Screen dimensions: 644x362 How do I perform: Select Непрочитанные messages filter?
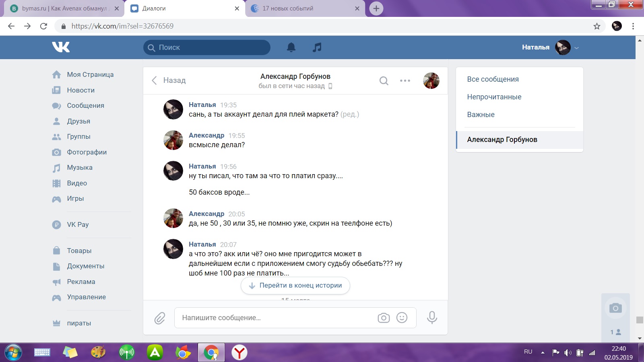[494, 97]
